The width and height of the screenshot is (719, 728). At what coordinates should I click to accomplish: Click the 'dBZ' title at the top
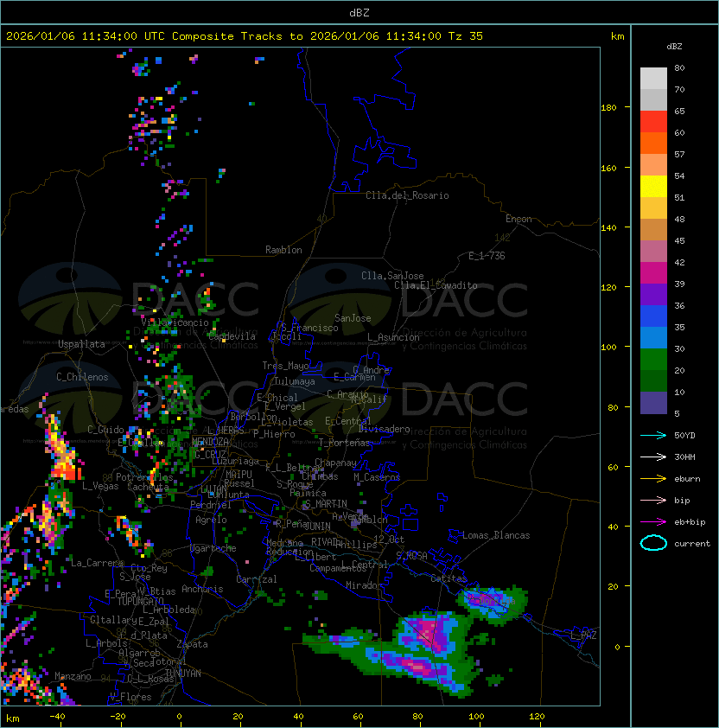point(359,12)
